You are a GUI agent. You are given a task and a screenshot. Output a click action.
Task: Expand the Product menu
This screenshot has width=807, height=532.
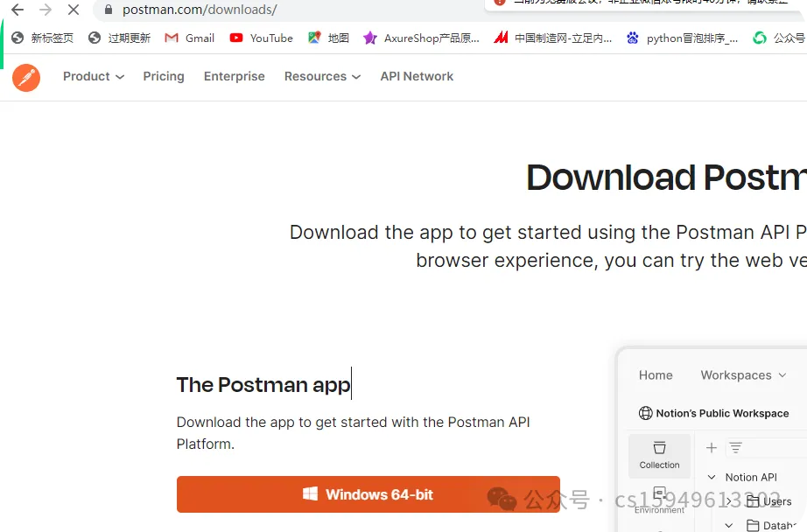coord(93,77)
